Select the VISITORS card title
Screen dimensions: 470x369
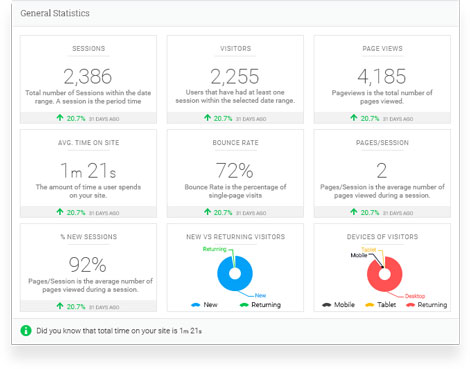pyautogui.click(x=235, y=49)
